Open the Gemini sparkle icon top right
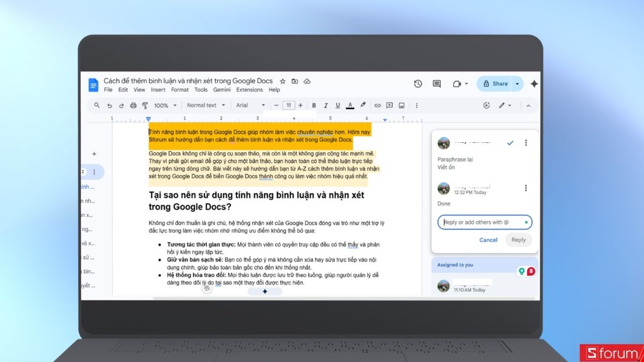 (534, 84)
